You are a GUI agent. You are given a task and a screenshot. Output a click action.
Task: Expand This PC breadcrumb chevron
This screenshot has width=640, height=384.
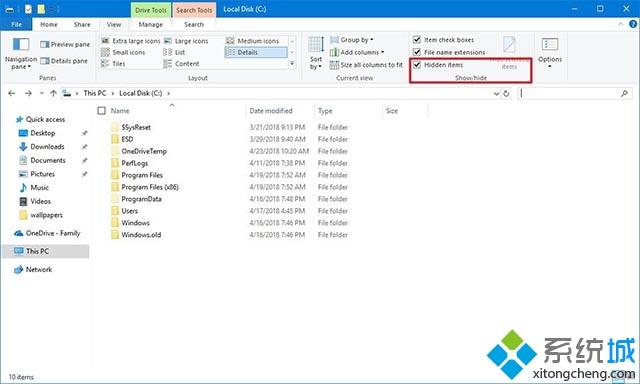[x=113, y=93]
